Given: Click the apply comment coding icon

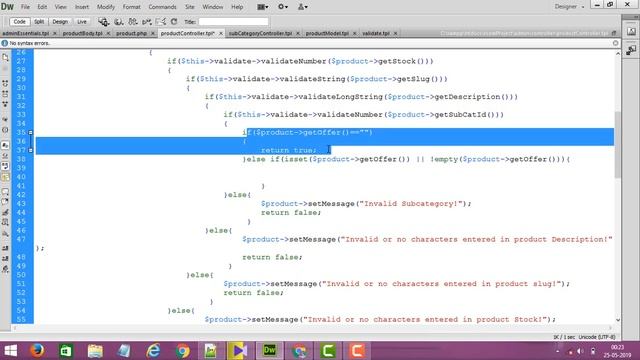Looking at the screenshot, I should (x=5, y=191).
